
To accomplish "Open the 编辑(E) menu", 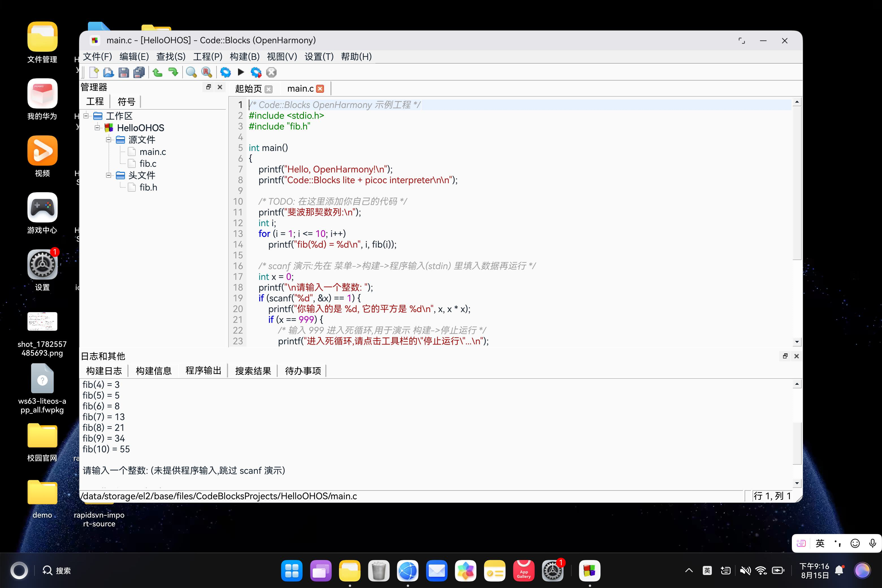I will 134,57.
